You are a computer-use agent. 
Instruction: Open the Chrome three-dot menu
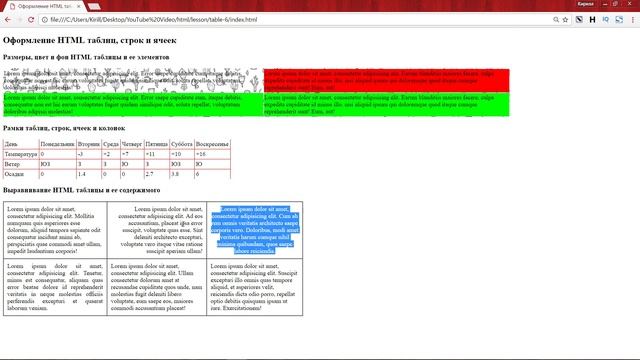[633, 20]
